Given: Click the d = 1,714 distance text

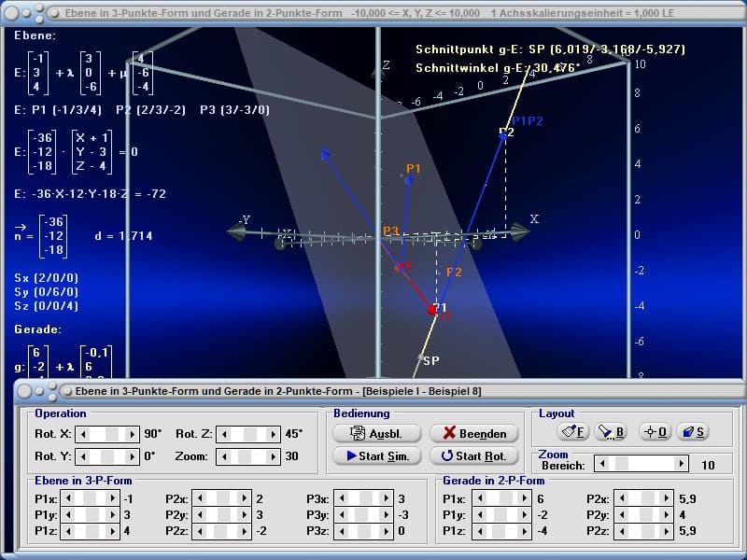Looking at the screenshot, I should (123, 236).
